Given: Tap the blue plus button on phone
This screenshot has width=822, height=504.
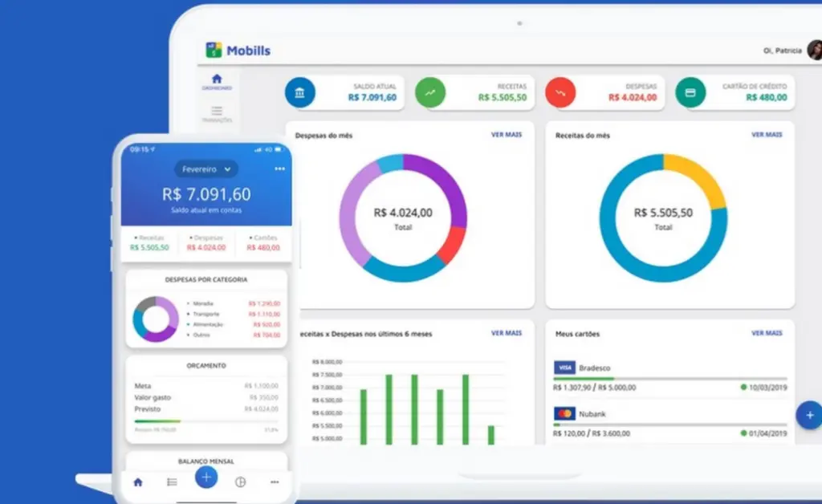Looking at the screenshot, I should (206, 477).
